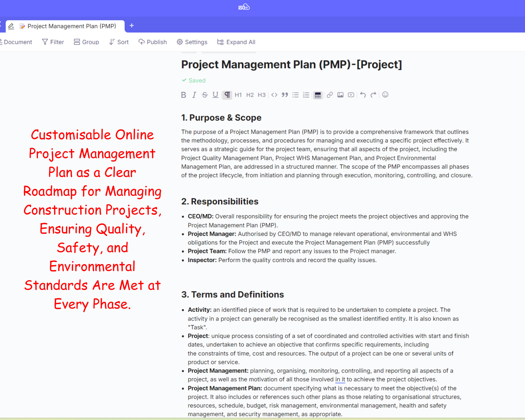525x420 pixels.
Task: Insert a hyperlink
Action: 330,95
